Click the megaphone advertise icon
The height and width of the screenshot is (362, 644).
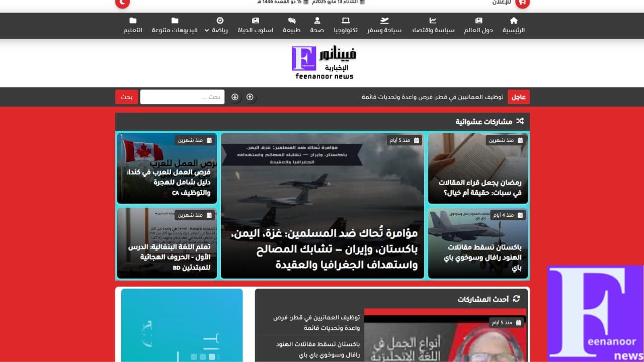point(523,3)
